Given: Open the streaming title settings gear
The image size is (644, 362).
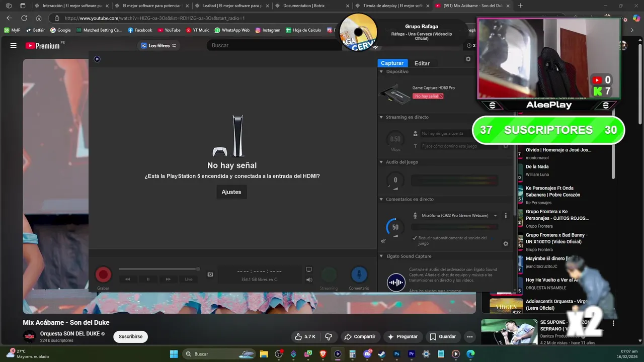Looking at the screenshot, I should (506, 146).
